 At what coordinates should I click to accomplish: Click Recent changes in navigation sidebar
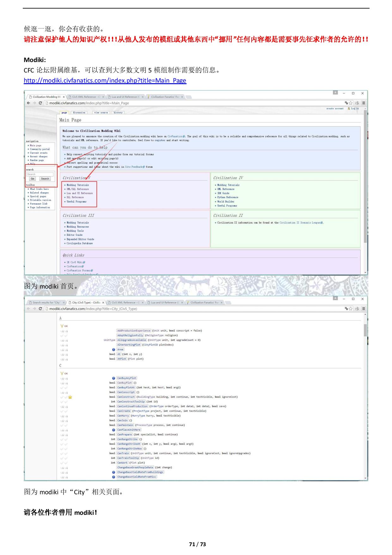(39, 157)
